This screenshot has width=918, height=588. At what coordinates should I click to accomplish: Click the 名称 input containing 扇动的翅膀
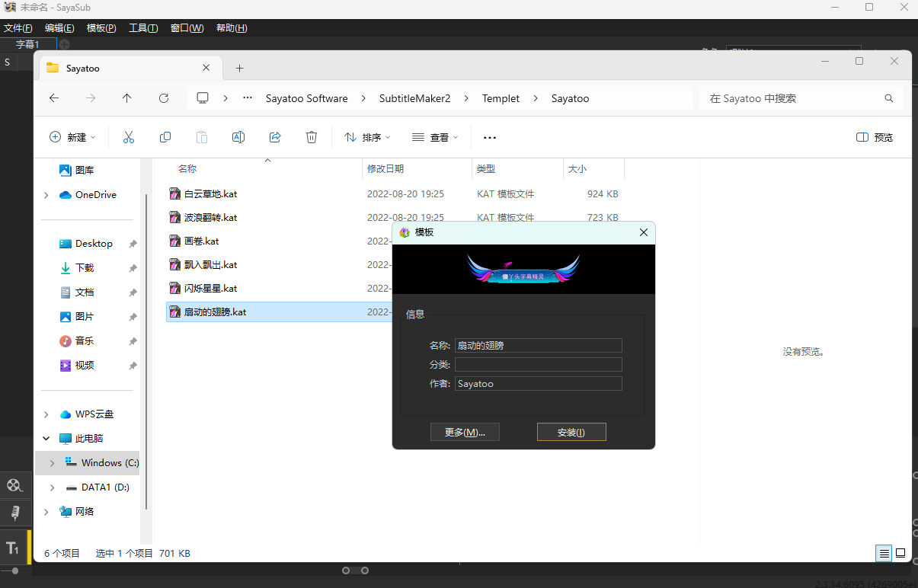click(x=538, y=345)
